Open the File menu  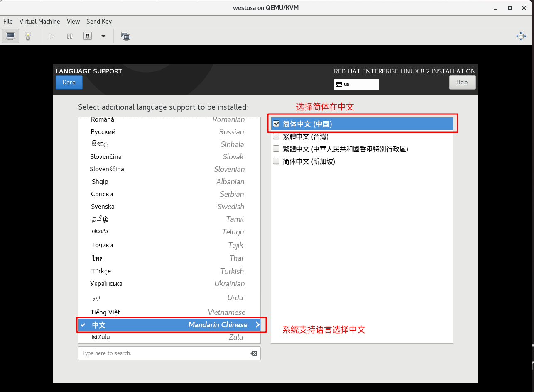[x=8, y=22]
